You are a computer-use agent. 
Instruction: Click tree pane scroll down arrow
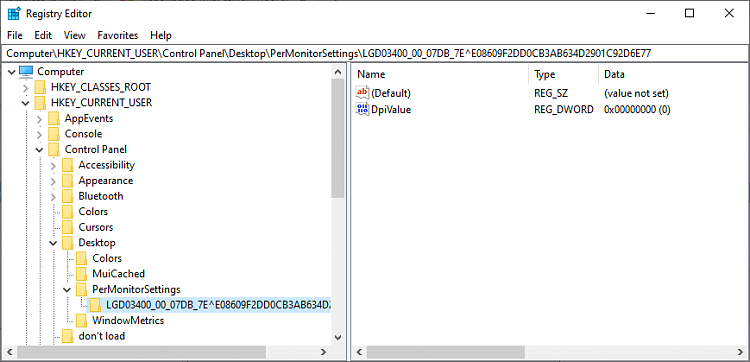click(x=338, y=337)
